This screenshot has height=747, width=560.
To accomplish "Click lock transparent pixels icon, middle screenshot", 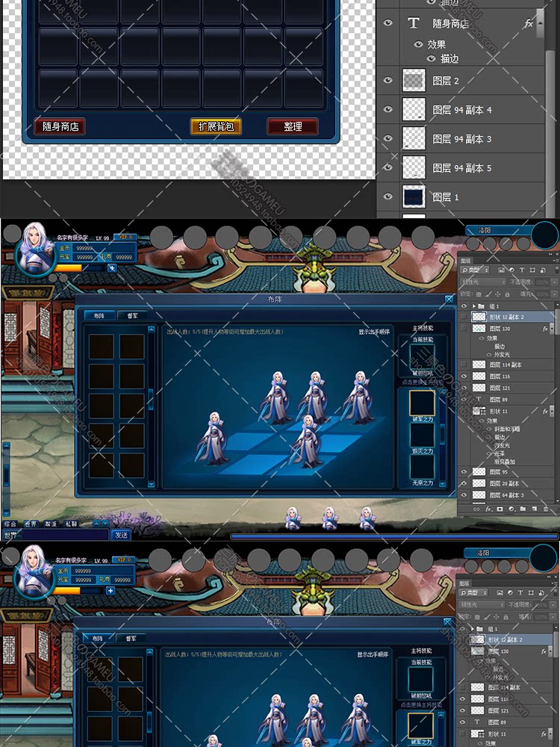I will 479,294.
